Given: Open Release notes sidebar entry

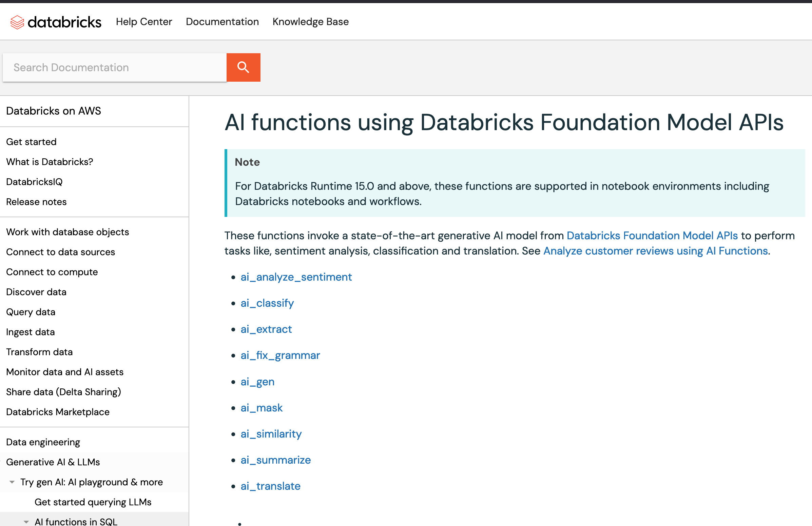Looking at the screenshot, I should 36,202.
